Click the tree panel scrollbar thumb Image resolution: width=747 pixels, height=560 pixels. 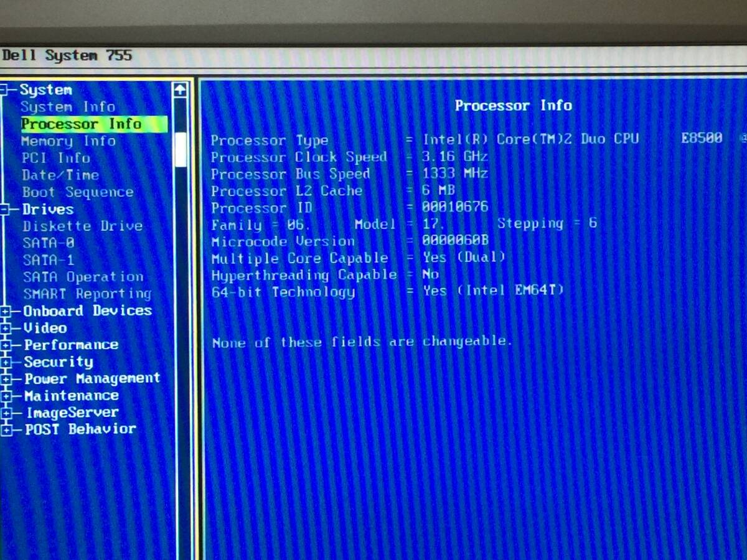click(x=181, y=149)
